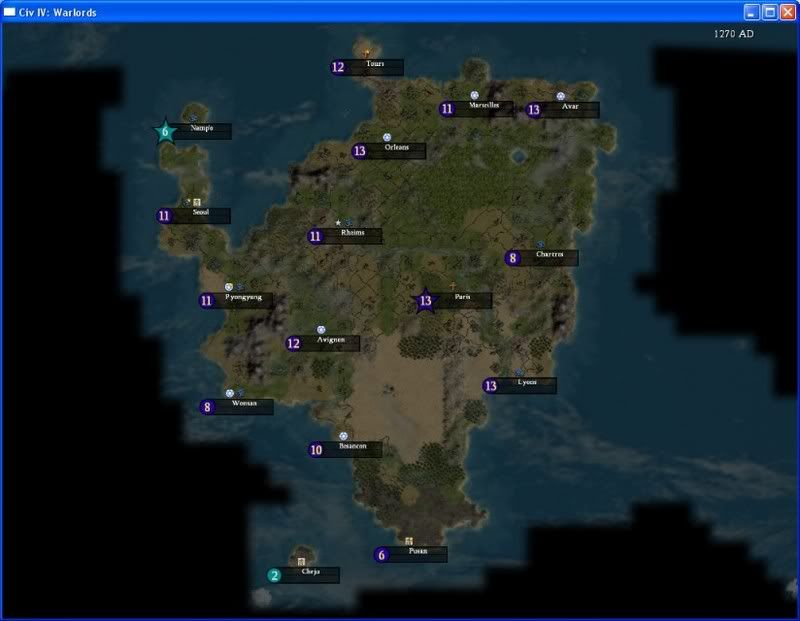Click the white star icon above Rheims
Image resolution: width=800 pixels, height=621 pixels.
[338, 222]
